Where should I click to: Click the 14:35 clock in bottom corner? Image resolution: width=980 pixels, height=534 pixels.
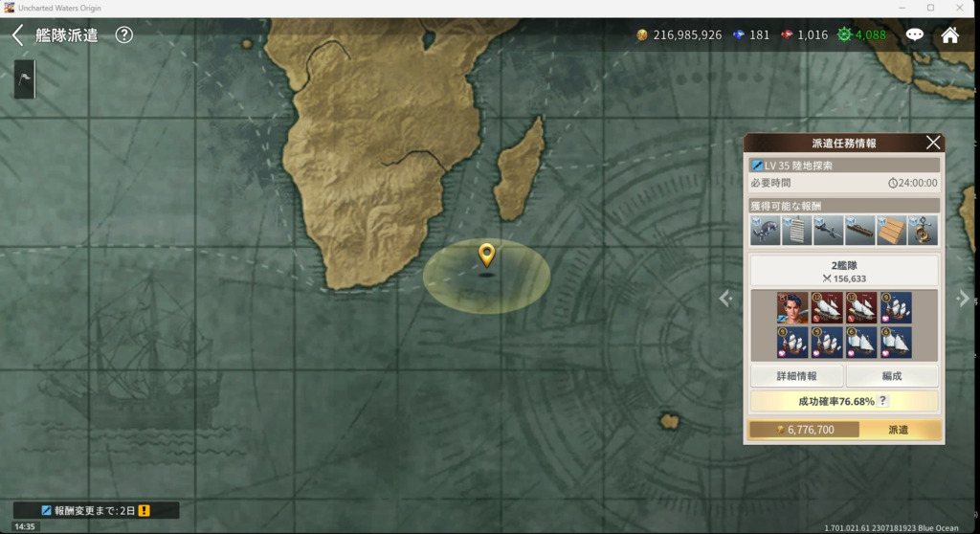(24, 526)
